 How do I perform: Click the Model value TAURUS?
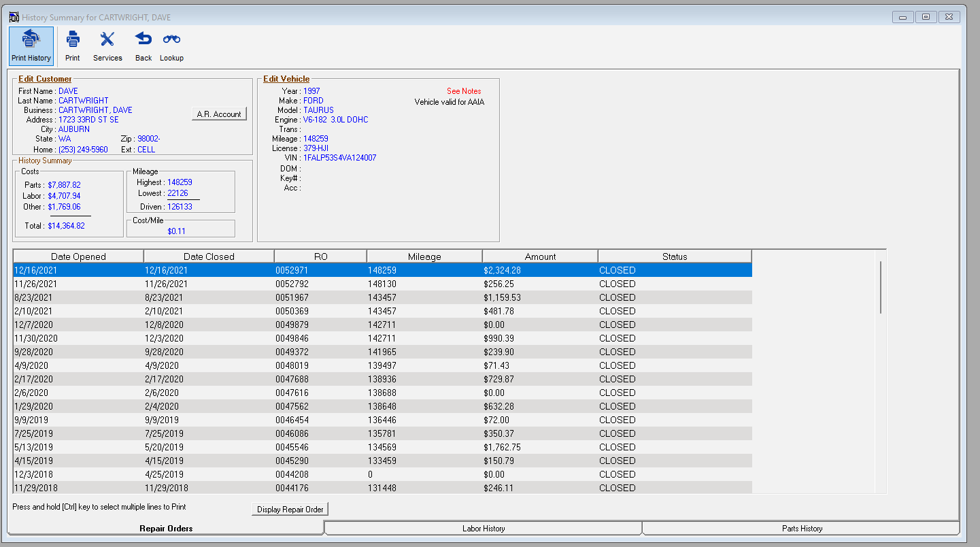(318, 110)
